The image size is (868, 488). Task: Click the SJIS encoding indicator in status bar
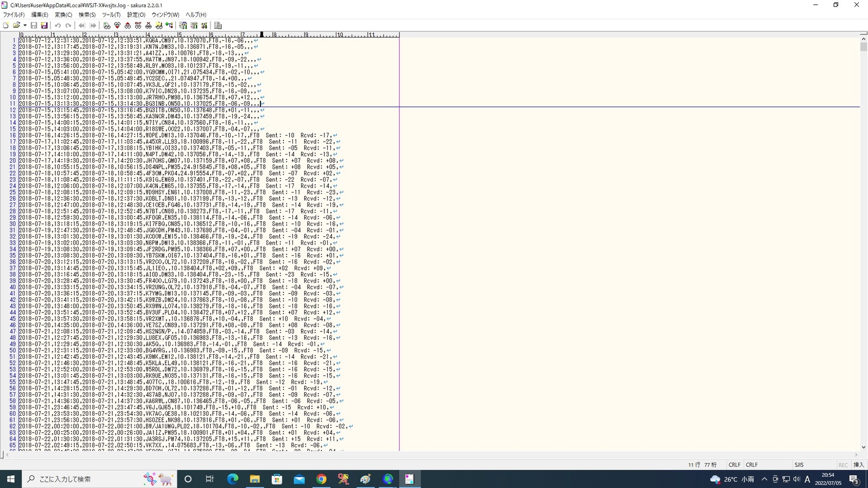coord(799,465)
